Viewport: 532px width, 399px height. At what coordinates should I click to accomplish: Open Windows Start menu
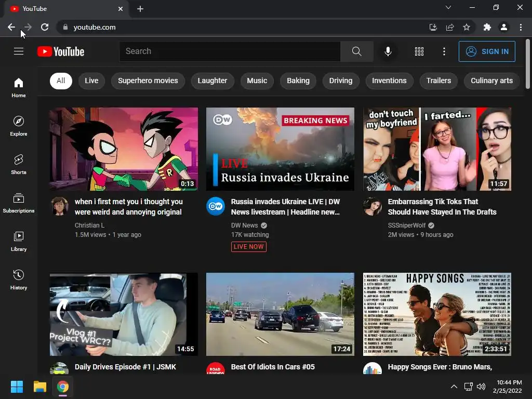[17, 387]
